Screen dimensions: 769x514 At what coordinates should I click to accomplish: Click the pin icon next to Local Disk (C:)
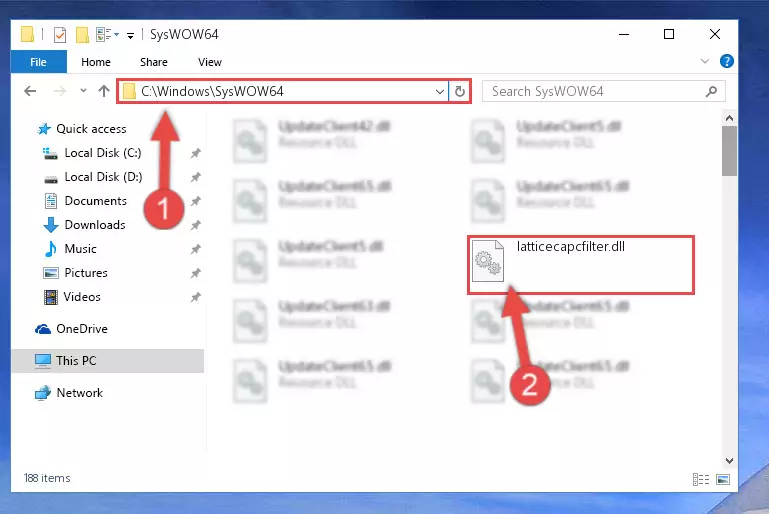(x=195, y=153)
